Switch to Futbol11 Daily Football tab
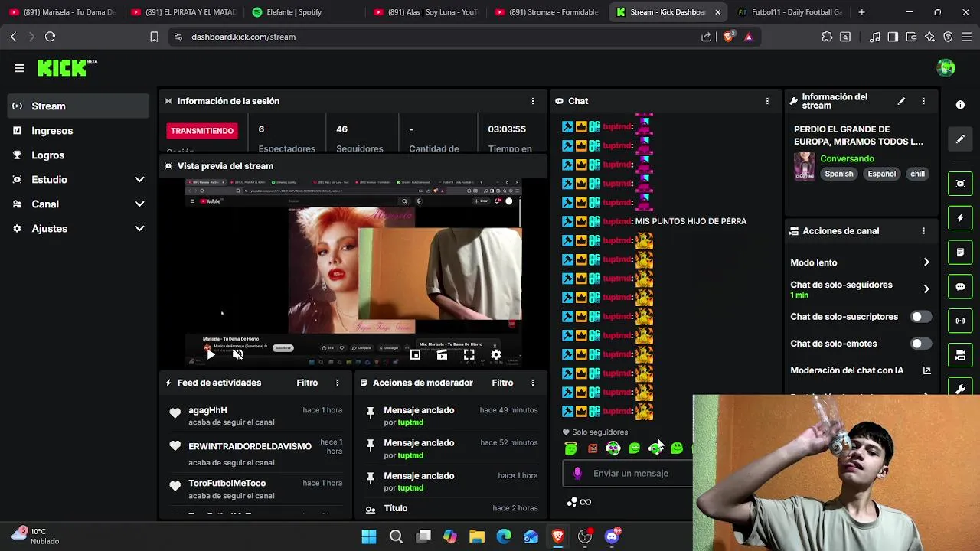Screen dimensions: 980x551 click(x=790, y=12)
